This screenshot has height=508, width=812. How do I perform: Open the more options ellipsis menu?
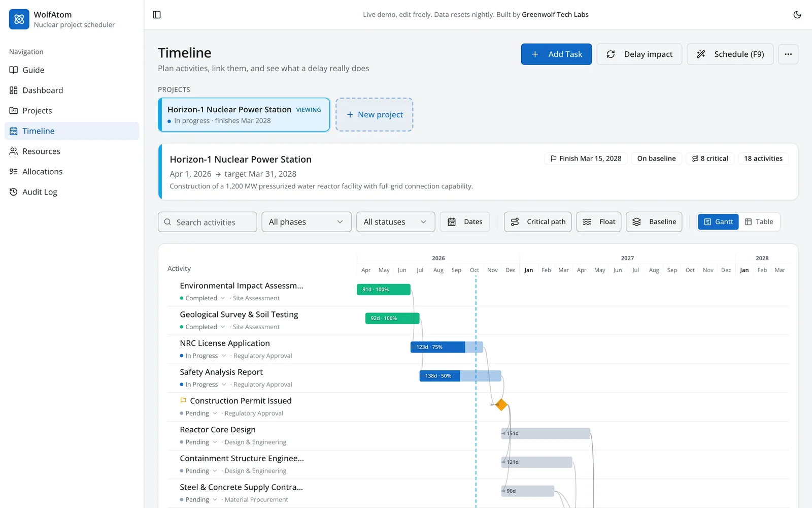point(788,54)
